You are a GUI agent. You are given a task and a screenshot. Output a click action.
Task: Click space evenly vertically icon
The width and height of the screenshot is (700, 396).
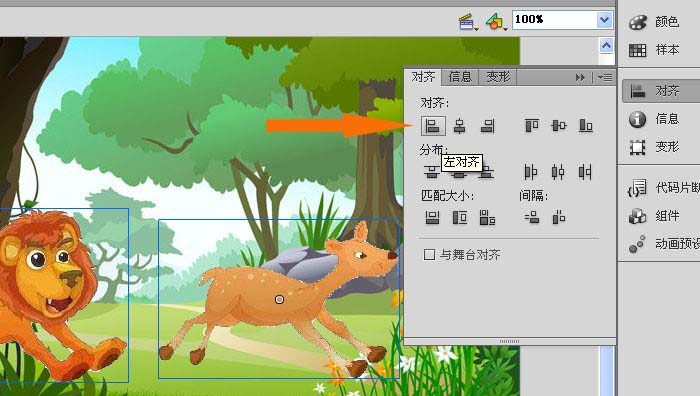point(532,218)
